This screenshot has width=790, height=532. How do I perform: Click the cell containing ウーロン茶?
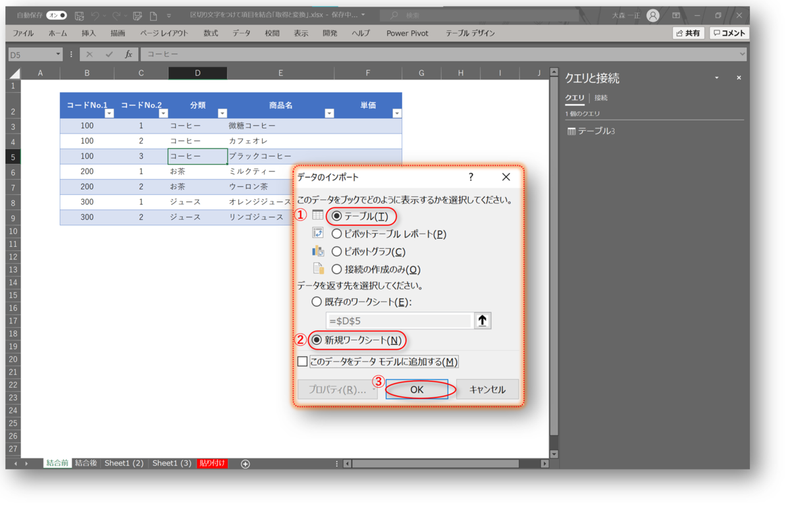point(261,187)
